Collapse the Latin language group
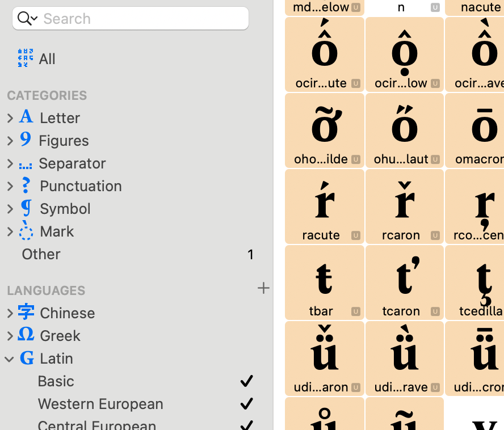 point(10,359)
